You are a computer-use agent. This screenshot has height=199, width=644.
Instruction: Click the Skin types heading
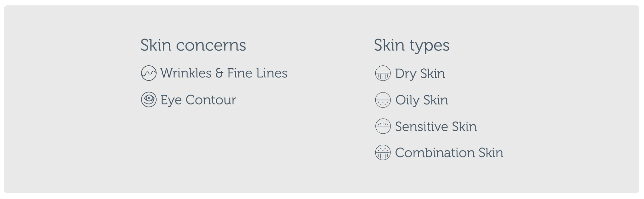tap(412, 45)
